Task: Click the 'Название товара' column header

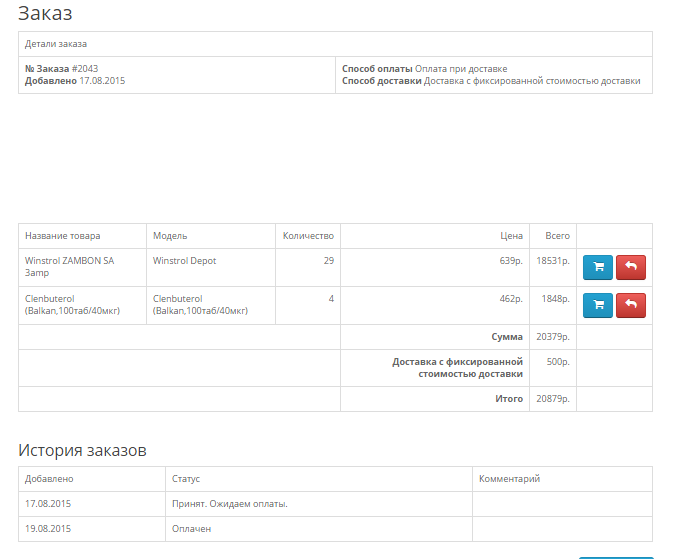Action: point(62,236)
